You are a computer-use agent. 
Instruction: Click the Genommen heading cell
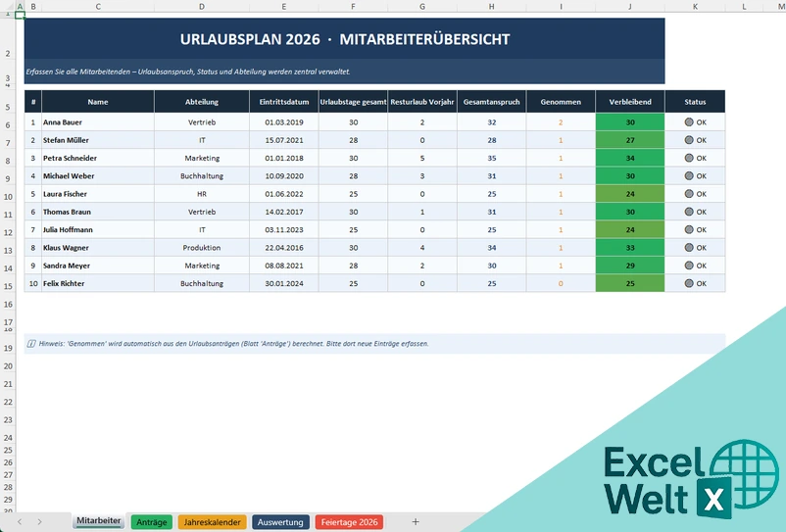561,102
